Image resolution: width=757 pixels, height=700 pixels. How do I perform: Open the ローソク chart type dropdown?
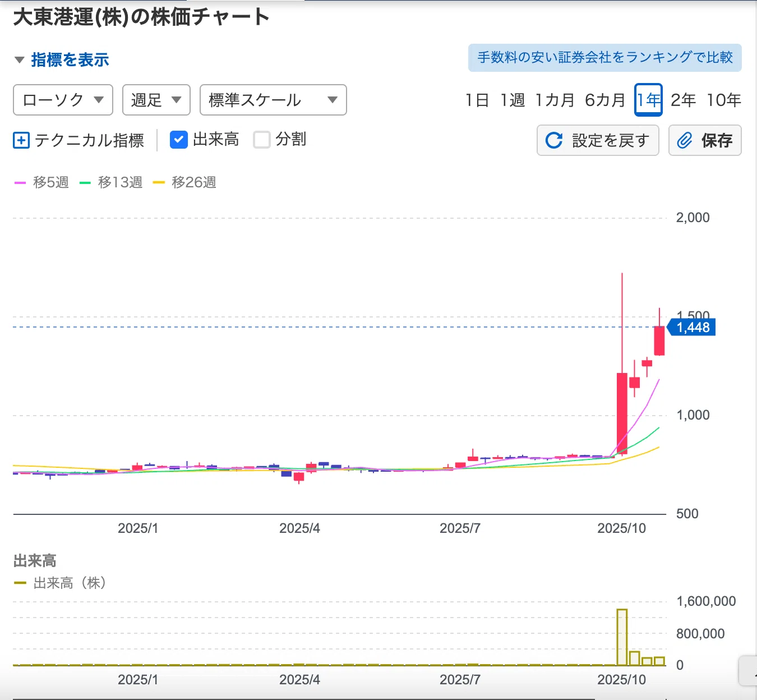click(63, 100)
